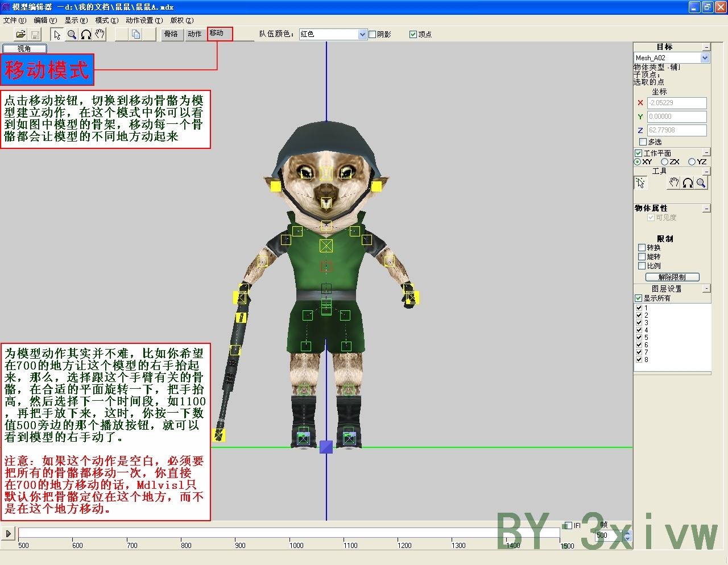
Task: Select the magnifier zoom tool in toolbar
Action: [x=72, y=34]
